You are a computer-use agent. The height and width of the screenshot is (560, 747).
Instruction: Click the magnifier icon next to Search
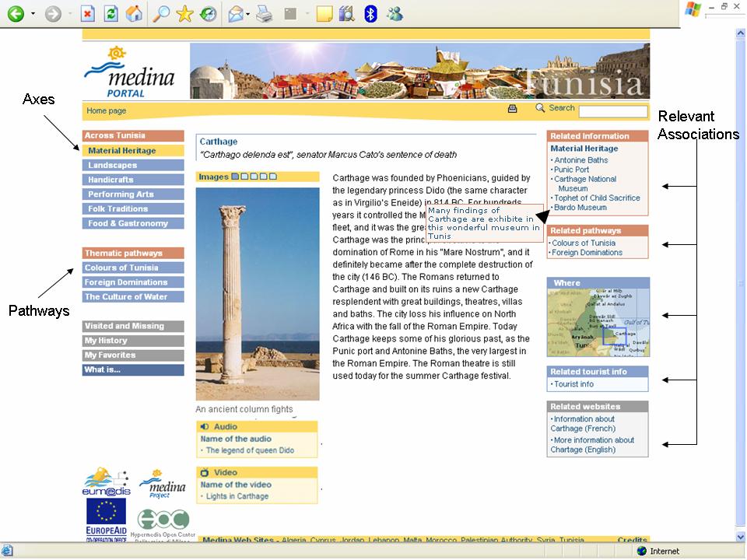[x=540, y=108]
